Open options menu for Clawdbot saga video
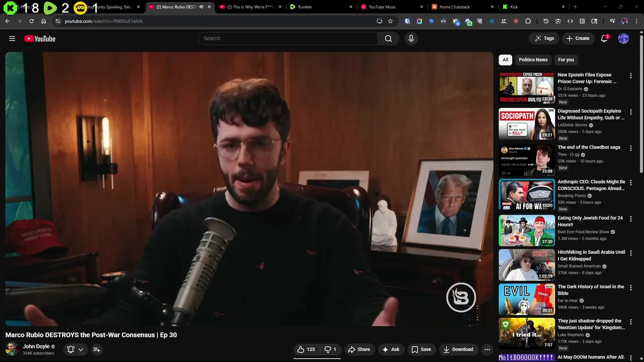Image resolution: width=644 pixels, height=362 pixels. [631, 148]
